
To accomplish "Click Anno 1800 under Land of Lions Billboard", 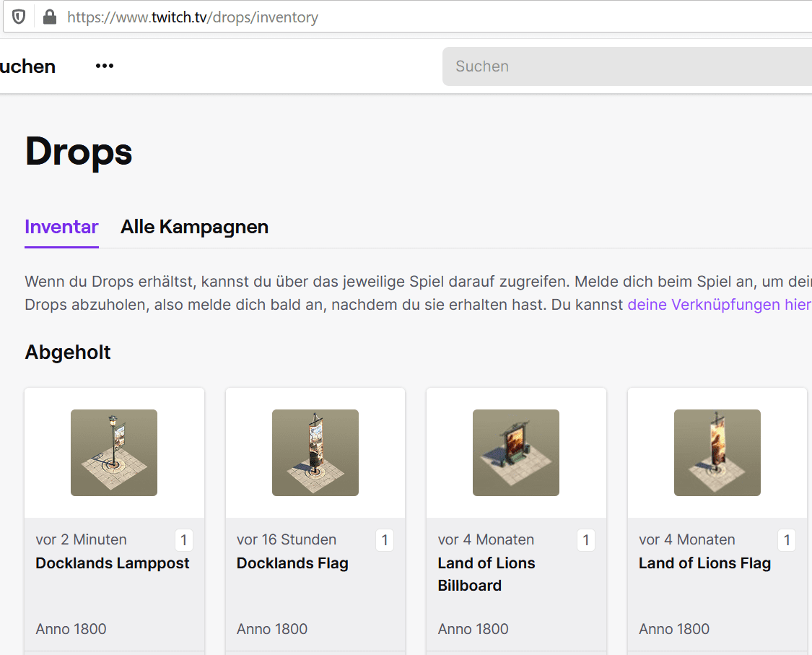I will pos(473,629).
